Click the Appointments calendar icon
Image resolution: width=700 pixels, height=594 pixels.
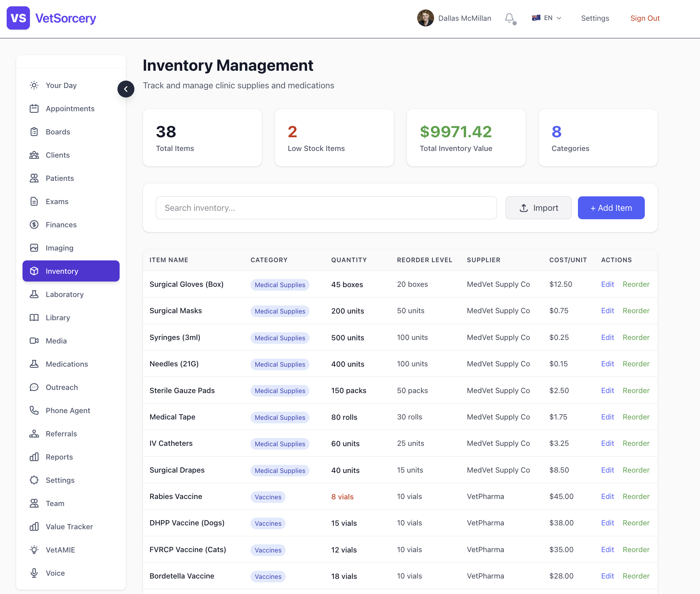pos(34,108)
